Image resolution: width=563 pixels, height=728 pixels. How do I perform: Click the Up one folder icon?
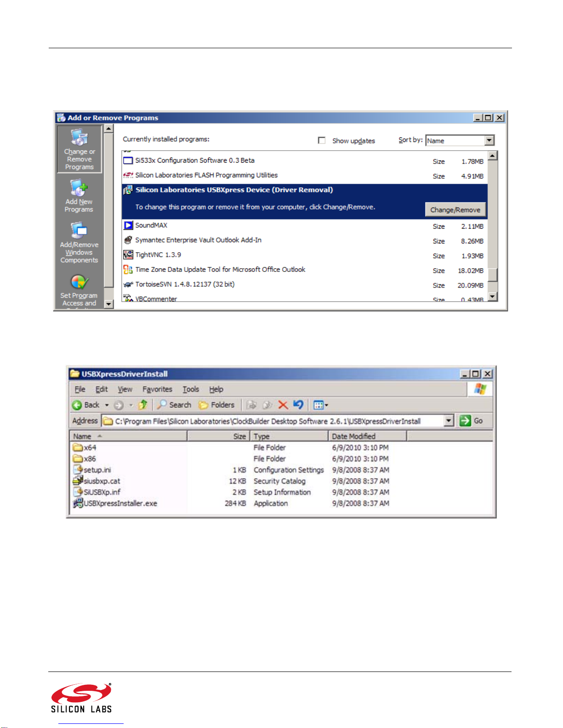143,405
